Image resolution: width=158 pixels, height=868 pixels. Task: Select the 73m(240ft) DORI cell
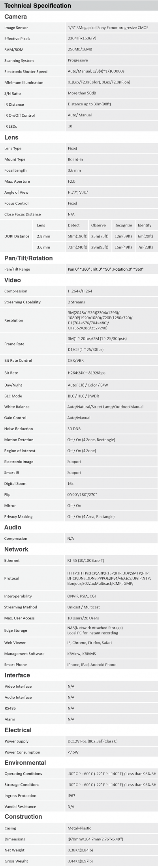77,247
